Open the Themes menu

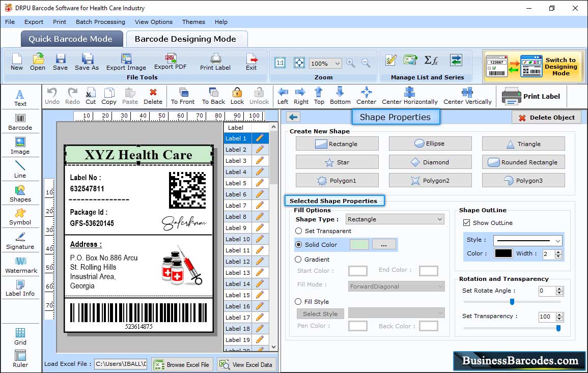(x=193, y=22)
